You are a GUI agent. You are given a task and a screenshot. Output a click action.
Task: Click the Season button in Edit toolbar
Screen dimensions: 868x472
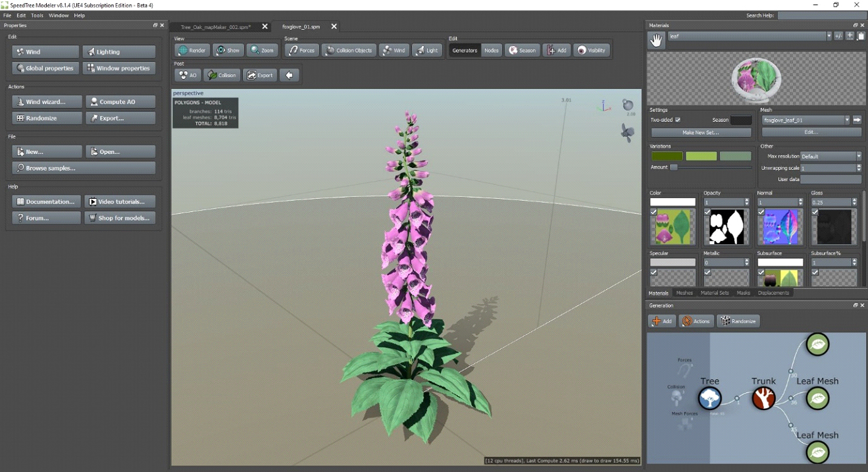(x=523, y=50)
